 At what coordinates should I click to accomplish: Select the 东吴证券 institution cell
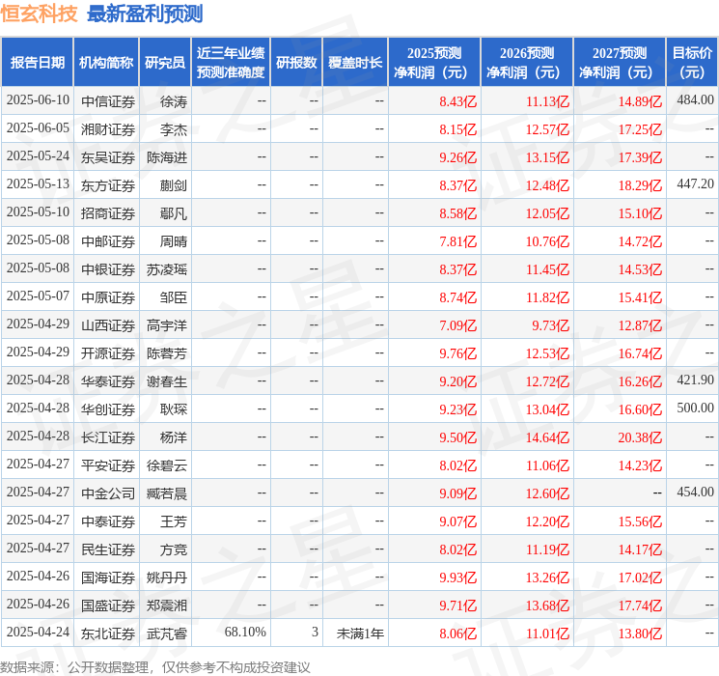click(108, 157)
